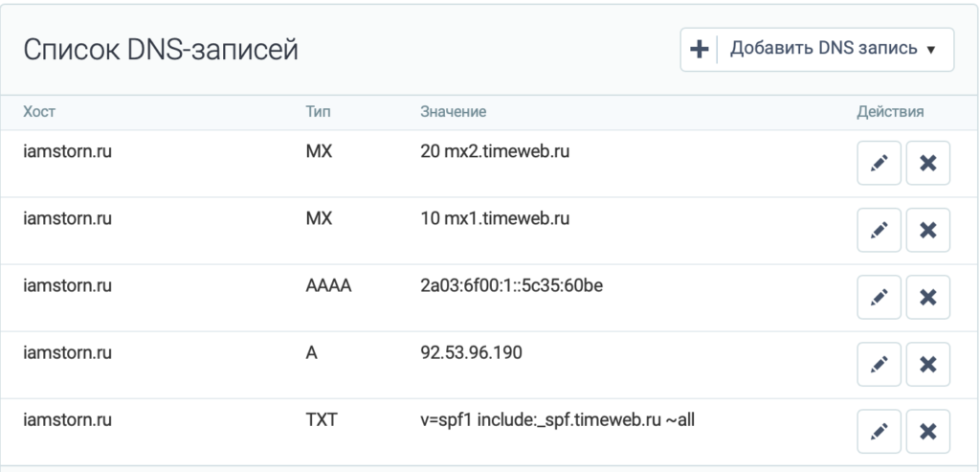Screen dimensions: 980x472
Task: Edit the TXT spf1 record
Action: point(879,432)
